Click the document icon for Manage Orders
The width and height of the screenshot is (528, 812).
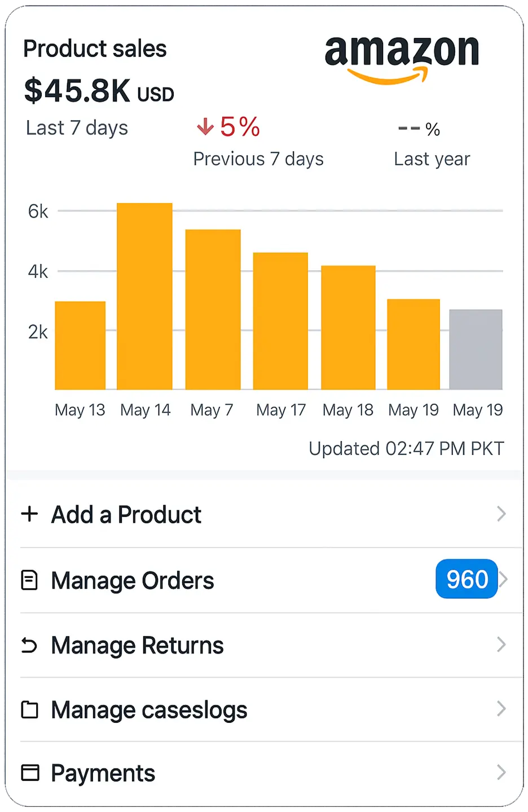29,580
